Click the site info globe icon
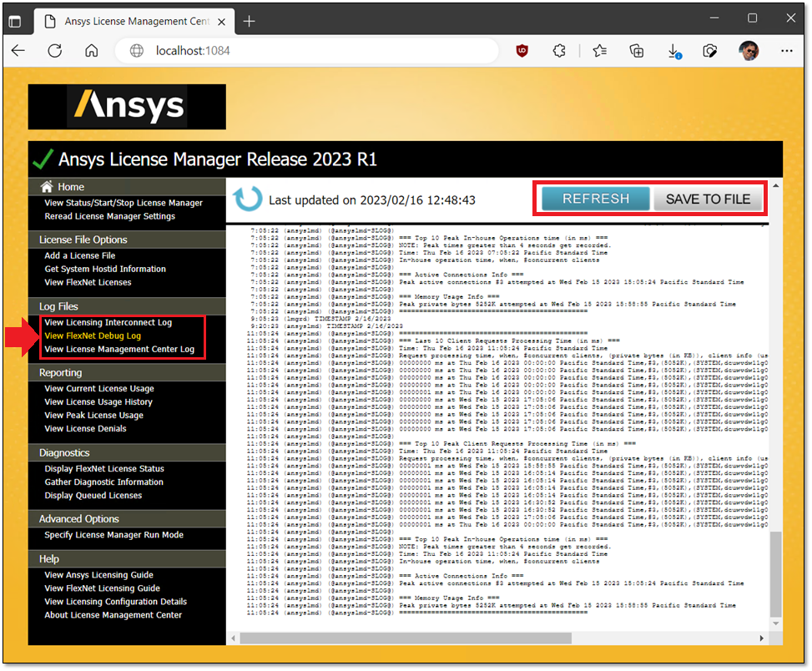Screen dimensions: 812x671 point(137,51)
